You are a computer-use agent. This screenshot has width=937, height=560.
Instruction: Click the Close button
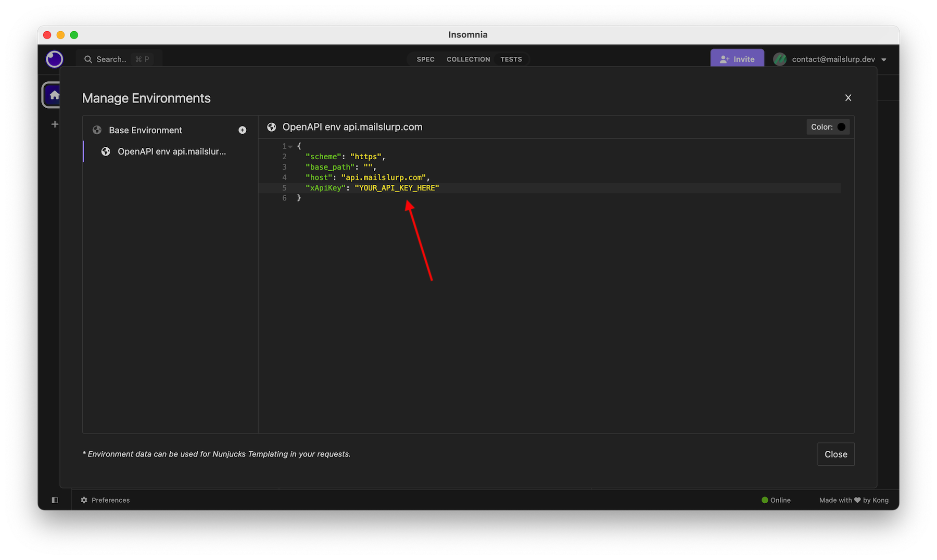coord(835,454)
